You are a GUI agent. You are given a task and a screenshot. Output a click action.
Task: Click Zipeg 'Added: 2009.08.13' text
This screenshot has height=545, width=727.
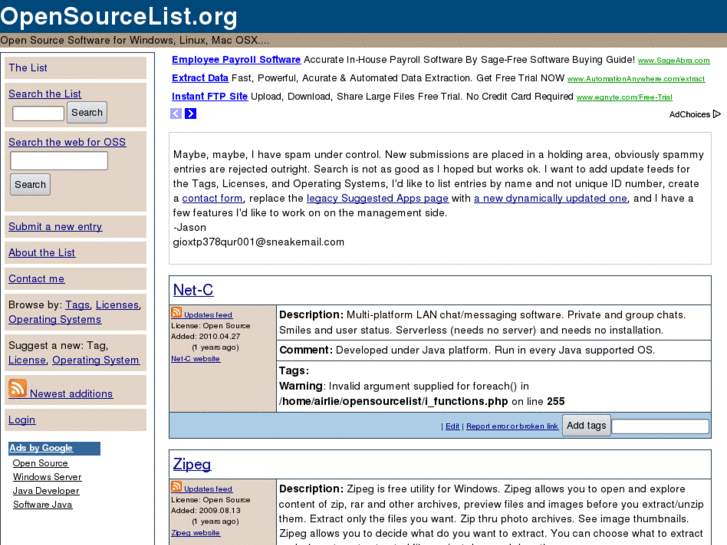click(x=205, y=510)
